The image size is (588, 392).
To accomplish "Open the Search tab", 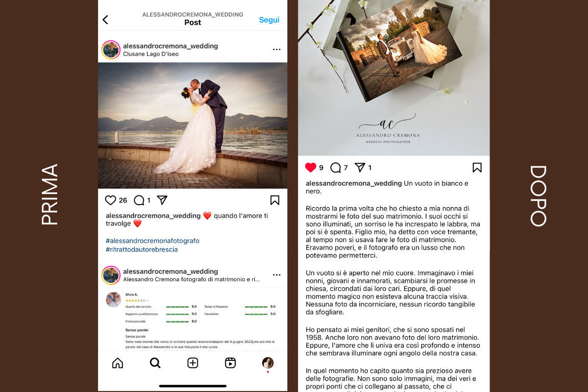I will (155, 363).
